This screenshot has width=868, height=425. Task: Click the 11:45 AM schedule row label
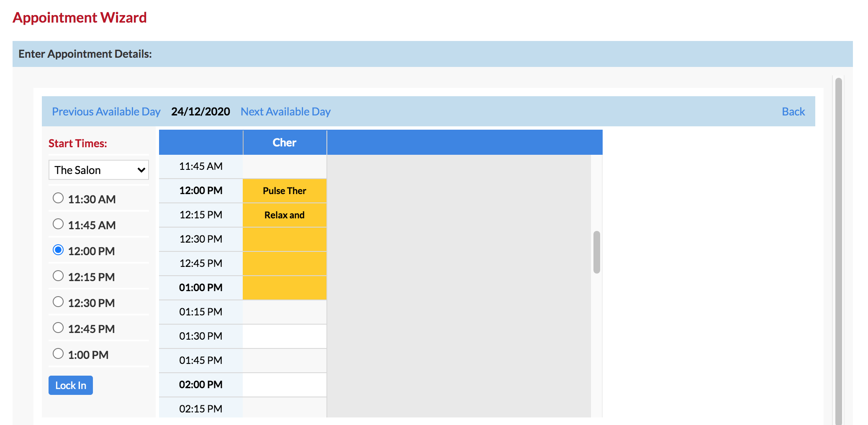[201, 166]
